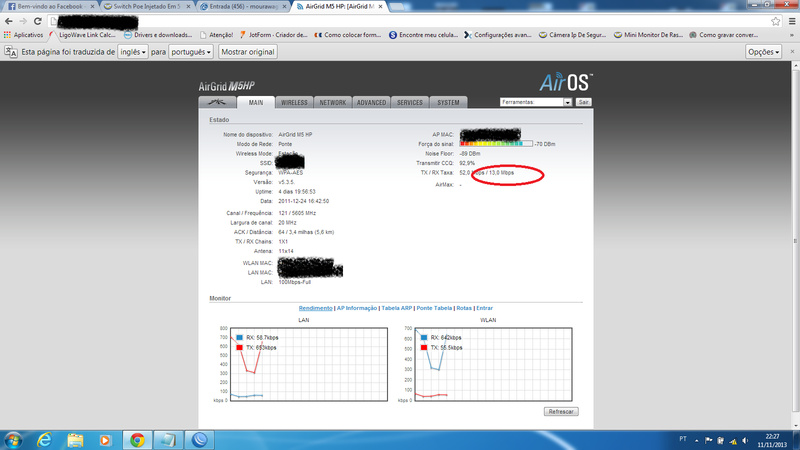Click the browser address bar
The height and width of the screenshot is (450, 800).
click(408, 21)
